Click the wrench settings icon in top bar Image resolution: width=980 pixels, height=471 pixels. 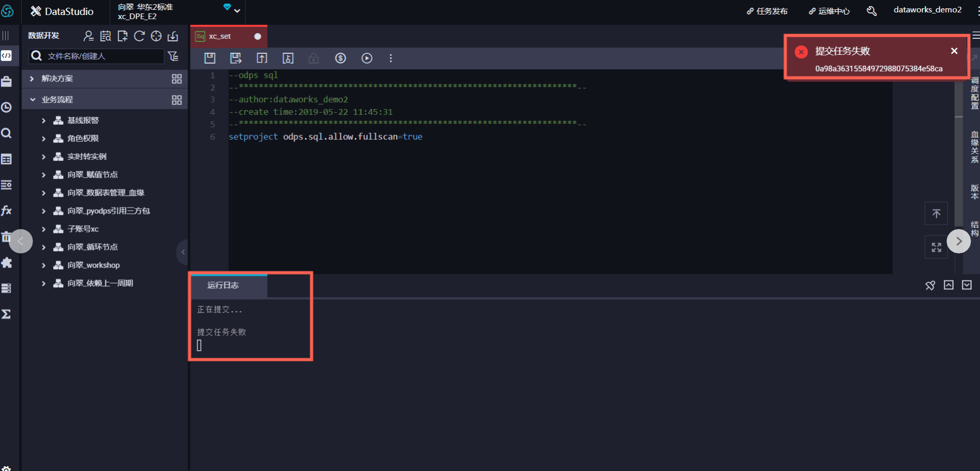coord(872,11)
